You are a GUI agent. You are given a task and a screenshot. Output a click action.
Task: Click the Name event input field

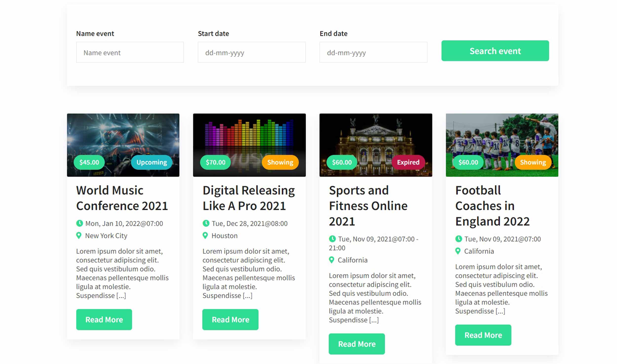pyautogui.click(x=130, y=52)
